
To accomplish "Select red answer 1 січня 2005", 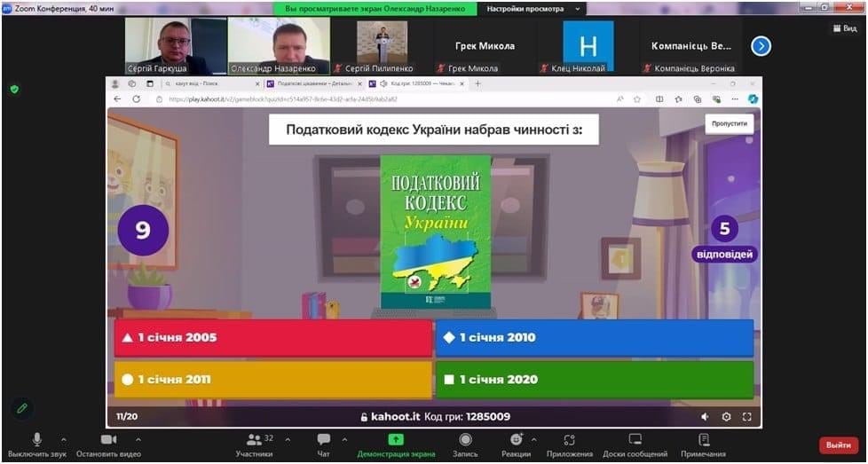I will click(x=273, y=338).
